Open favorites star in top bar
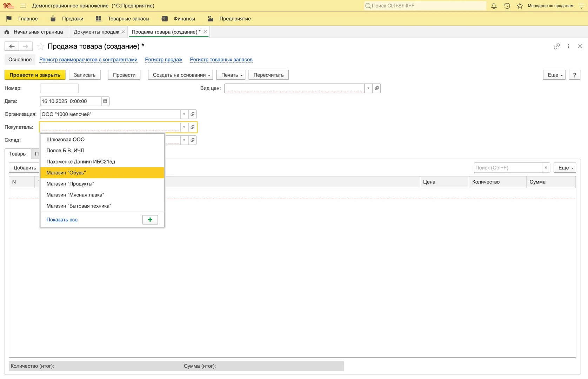Screen dimensions: 588x379 [x=520, y=6]
